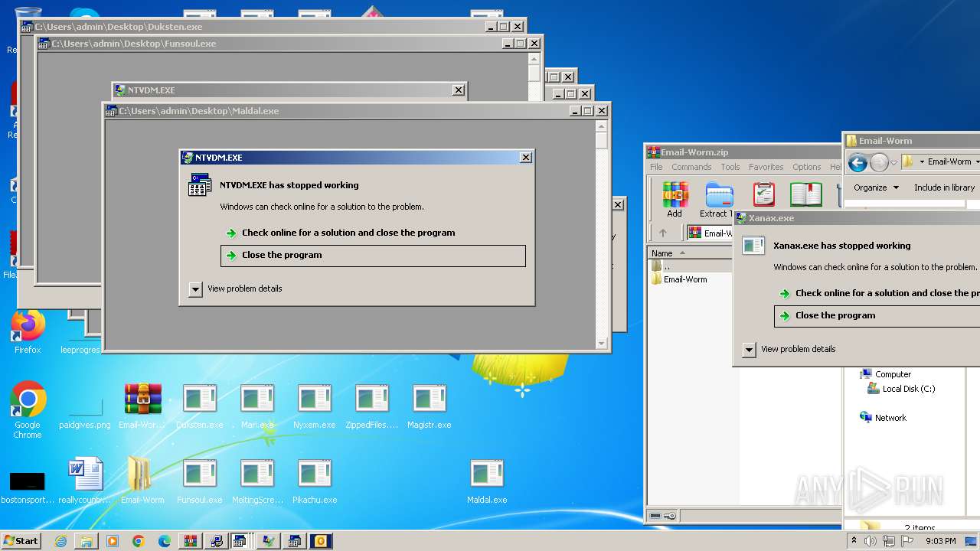This screenshot has width=980, height=551.
Task: Go up one level in WinRAR
Action: pyautogui.click(x=663, y=233)
